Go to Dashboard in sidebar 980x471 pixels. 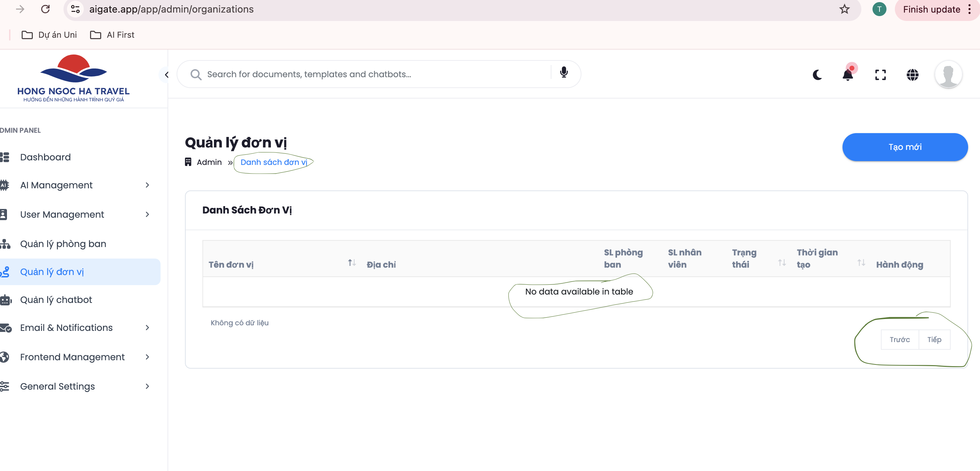coord(45,157)
